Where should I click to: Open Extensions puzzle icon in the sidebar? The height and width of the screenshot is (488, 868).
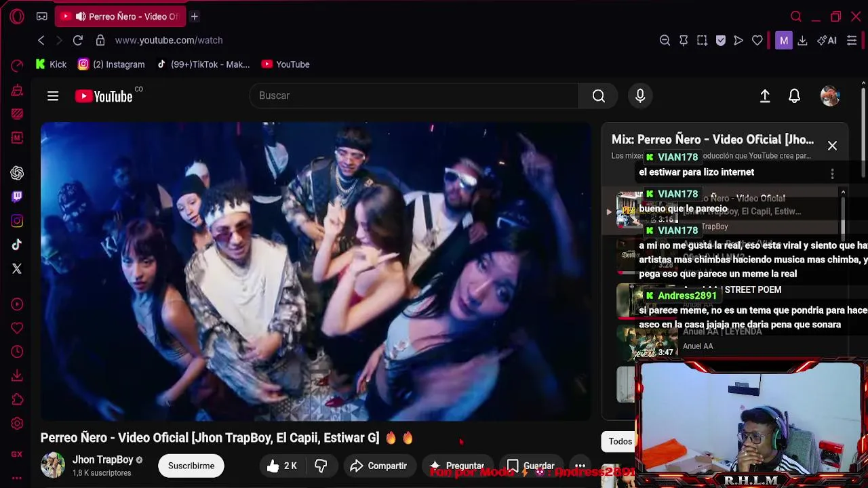(17, 400)
